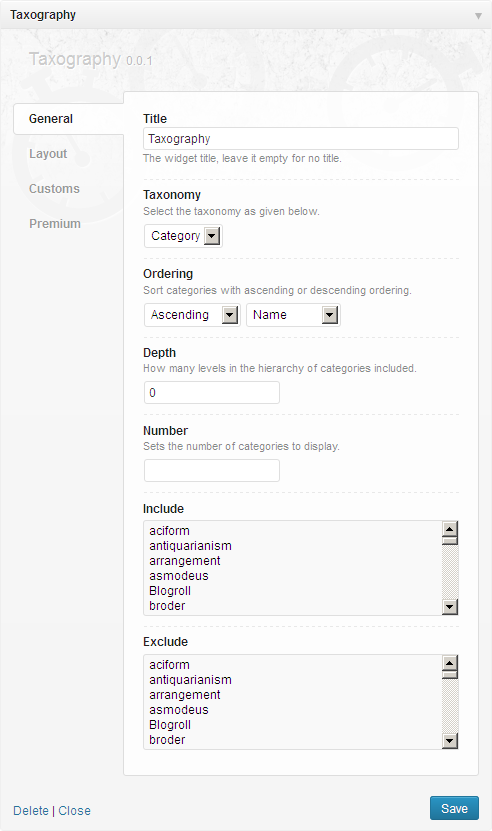Click the Depth input field
Viewport: 492px width, 831px height.
(212, 393)
